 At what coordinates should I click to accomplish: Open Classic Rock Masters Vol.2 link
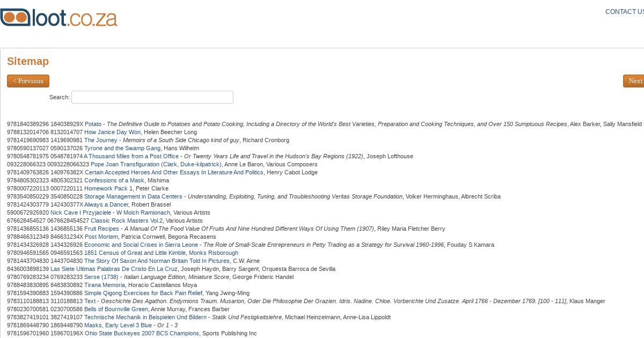(127, 221)
